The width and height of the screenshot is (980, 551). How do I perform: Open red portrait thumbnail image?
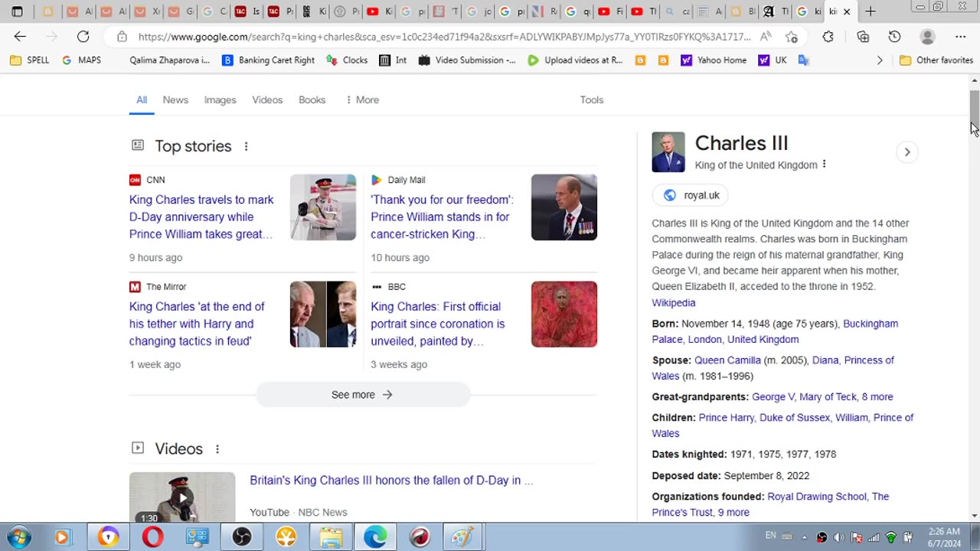(564, 315)
